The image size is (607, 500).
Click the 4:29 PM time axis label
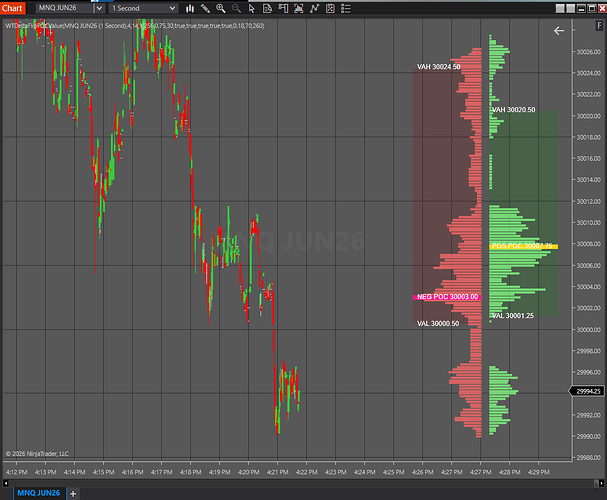tap(538, 472)
